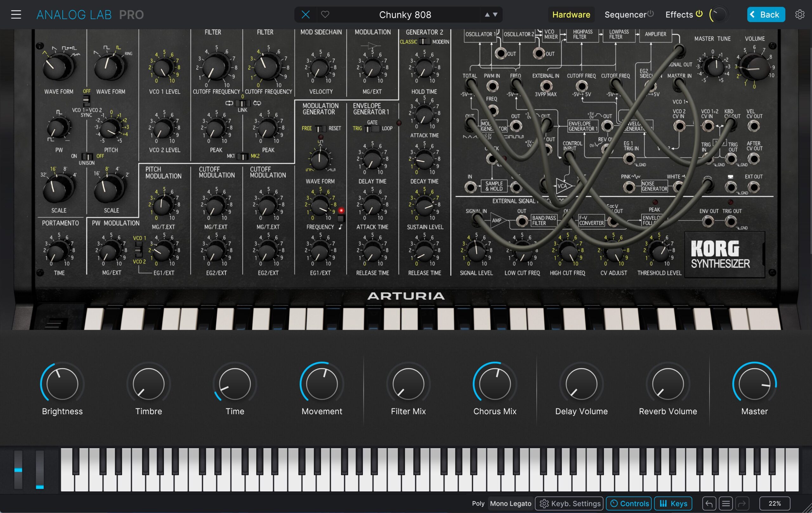Screen dimensions: 812x513
Task: Click the modulation frequency sync note button
Action: click(x=341, y=218)
